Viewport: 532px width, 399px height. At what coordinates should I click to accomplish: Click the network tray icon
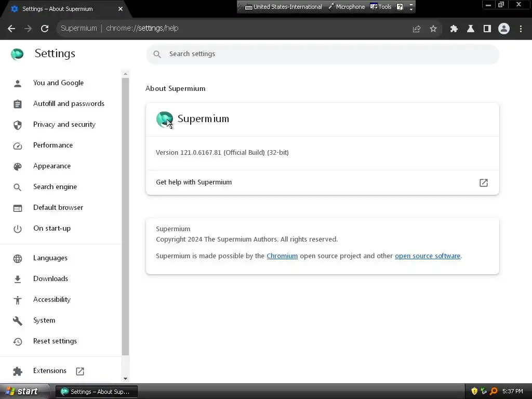coord(484,392)
